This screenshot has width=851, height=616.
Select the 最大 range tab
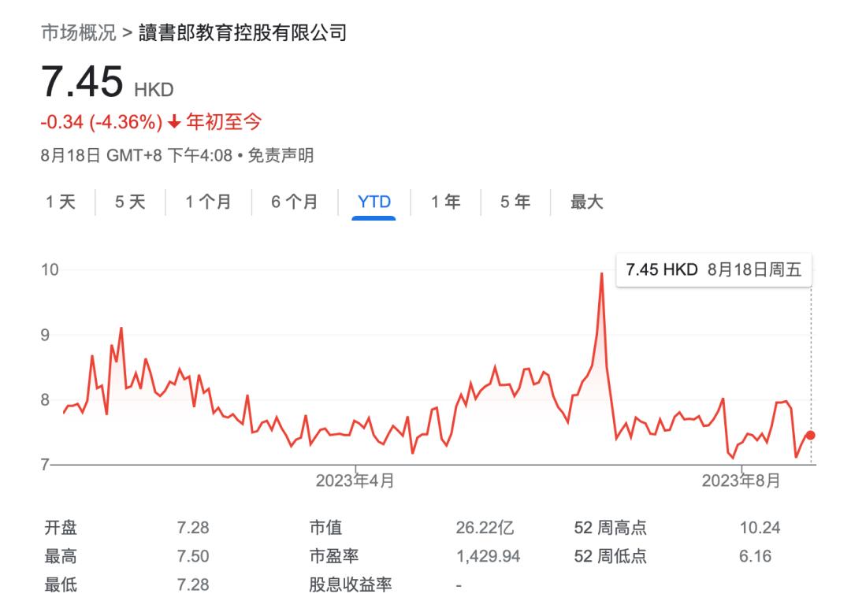[x=587, y=202]
